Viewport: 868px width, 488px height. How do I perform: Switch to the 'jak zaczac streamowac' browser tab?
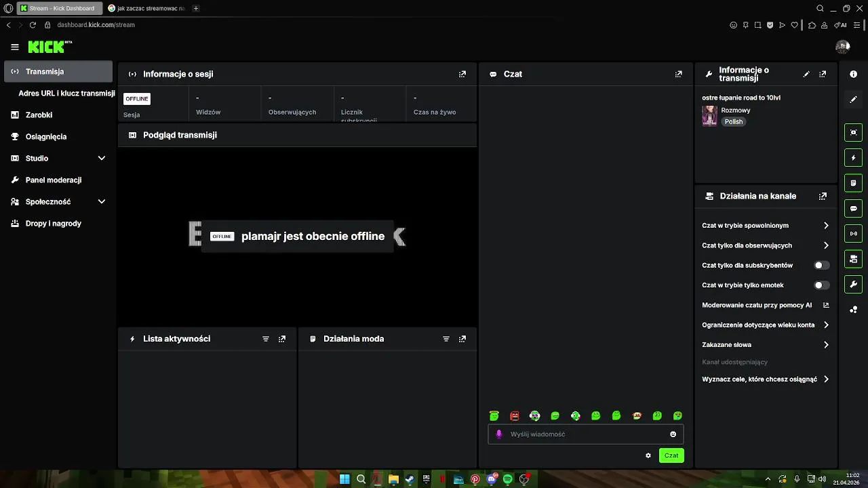tap(146, 8)
